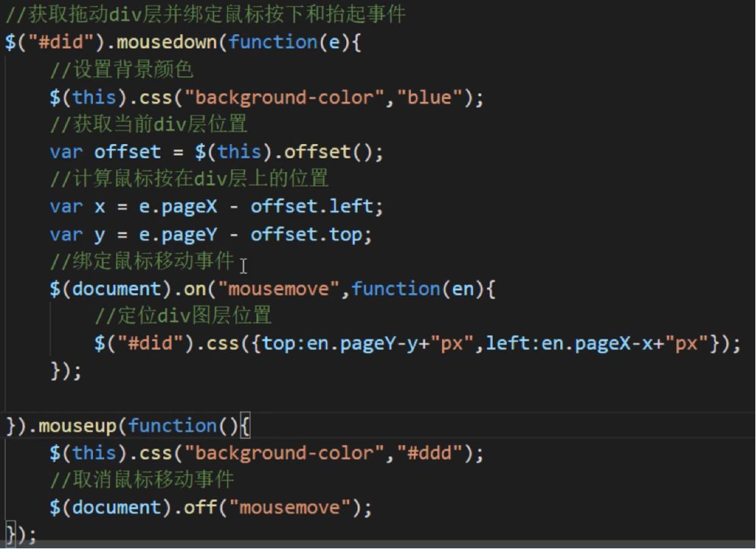Click the comment '//计算鼠标按在div层上的位置'

189,179
